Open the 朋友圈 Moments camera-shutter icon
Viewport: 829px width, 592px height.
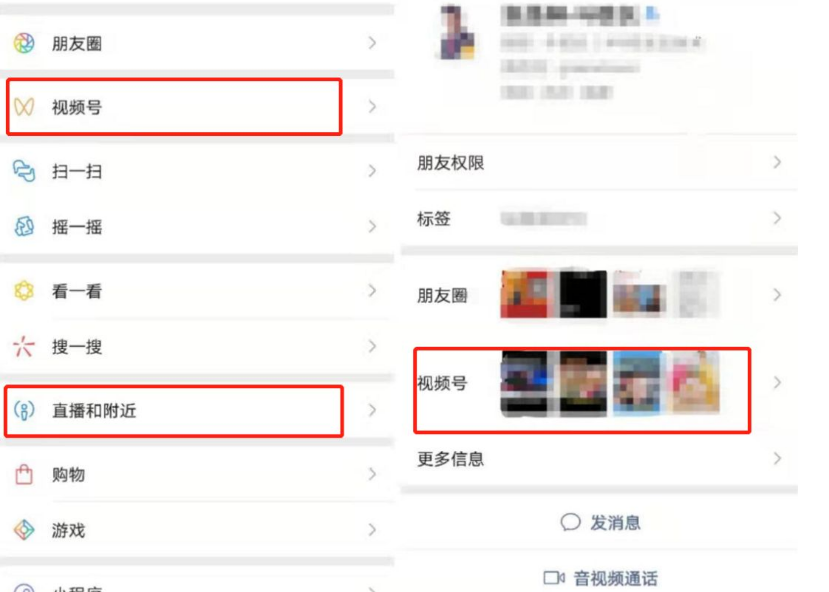(24, 43)
